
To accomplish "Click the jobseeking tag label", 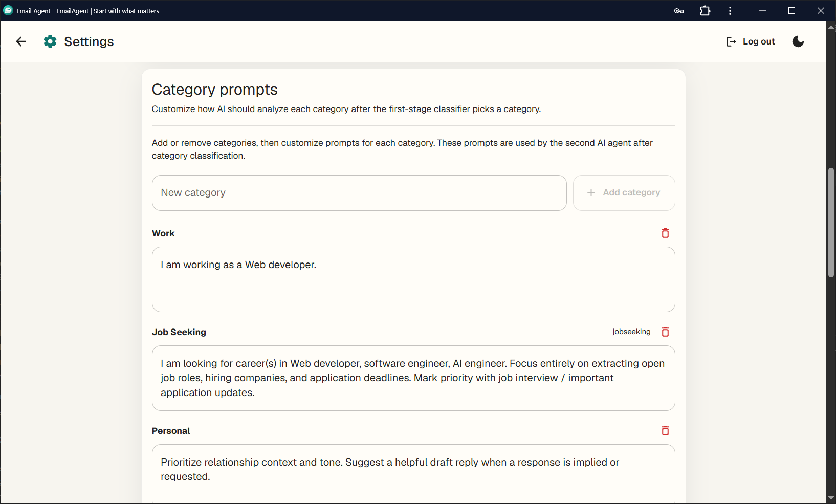I will (631, 332).
